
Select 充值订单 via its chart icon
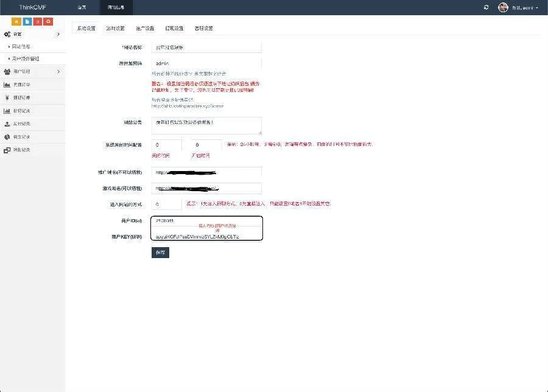click(7, 84)
